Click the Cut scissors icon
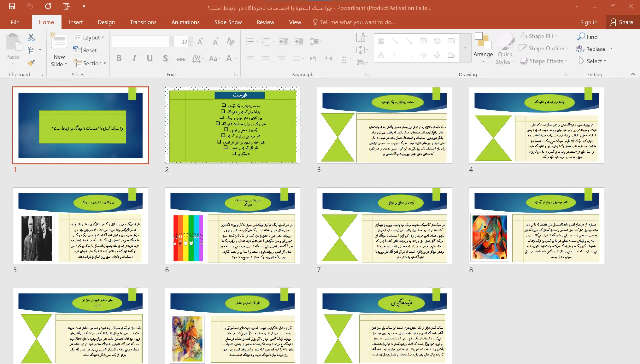 coord(31,38)
